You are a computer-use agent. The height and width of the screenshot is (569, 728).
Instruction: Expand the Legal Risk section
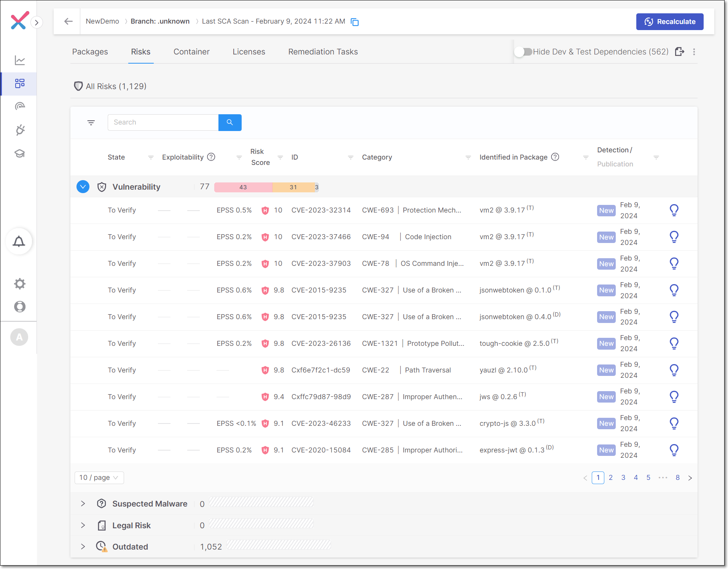tap(83, 525)
